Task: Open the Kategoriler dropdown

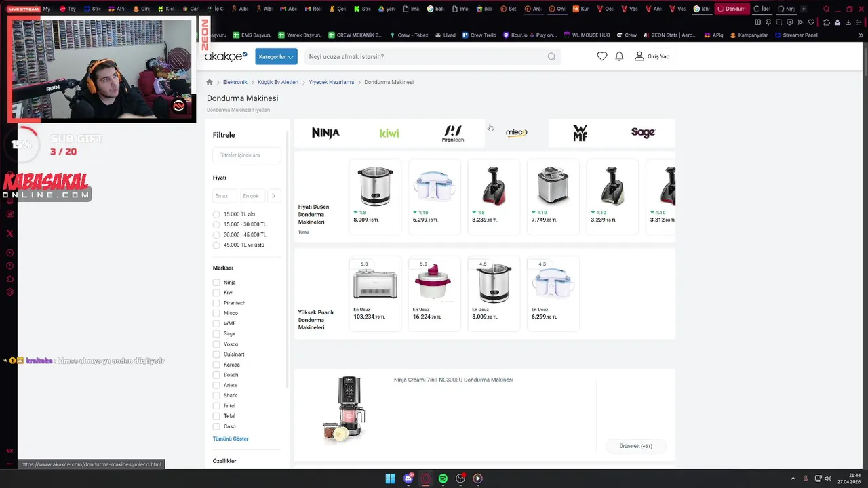Action: coord(276,56)
